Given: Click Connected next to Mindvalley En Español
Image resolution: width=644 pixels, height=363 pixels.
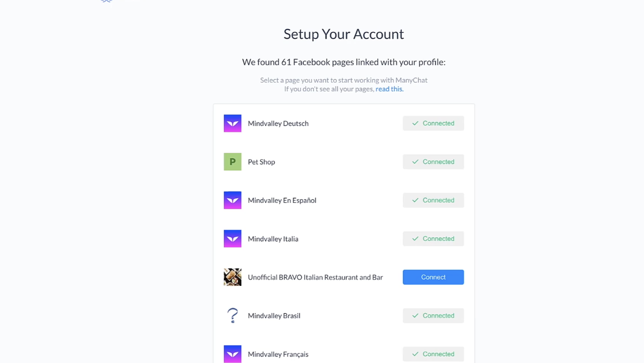Looking at the screenshot, I should click(433, 200).
